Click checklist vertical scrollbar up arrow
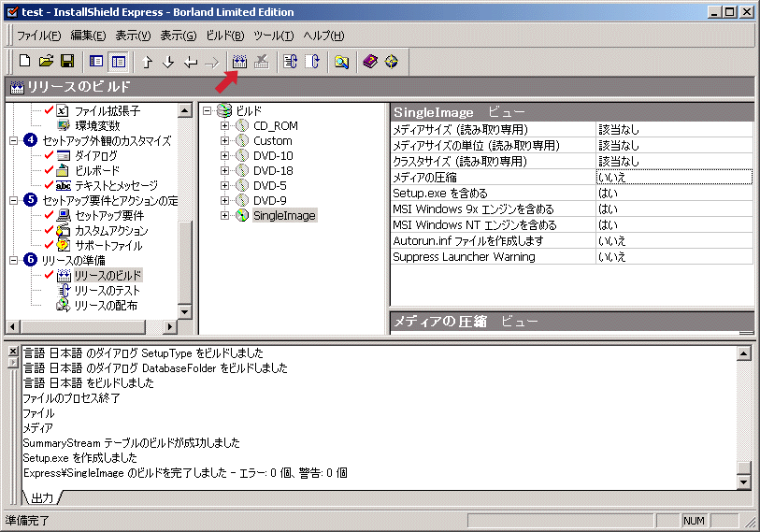The image size is (760, 532). point(185,110)
